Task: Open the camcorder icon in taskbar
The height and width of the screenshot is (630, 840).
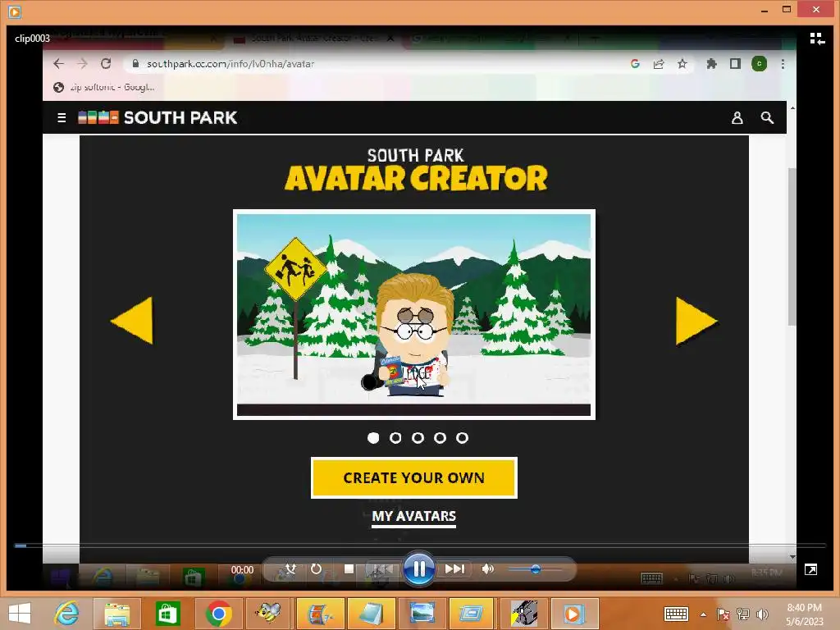Action: (523, 613)
